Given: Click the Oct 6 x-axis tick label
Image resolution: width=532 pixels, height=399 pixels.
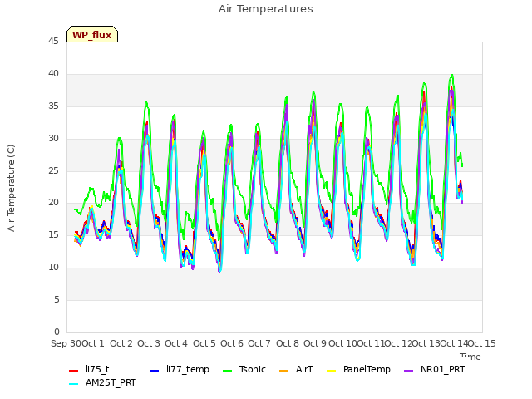Looking at the screenshot, I should point(232,343).
